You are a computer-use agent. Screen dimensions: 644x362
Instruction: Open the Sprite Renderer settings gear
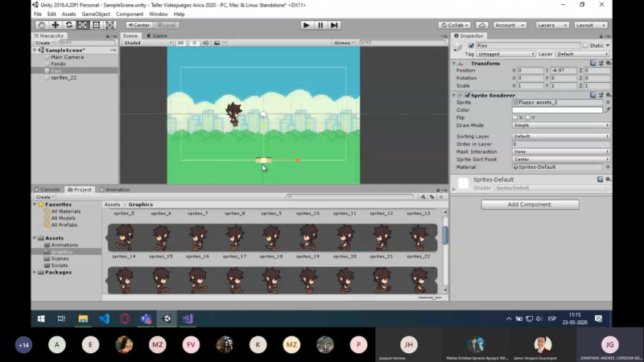609,95
